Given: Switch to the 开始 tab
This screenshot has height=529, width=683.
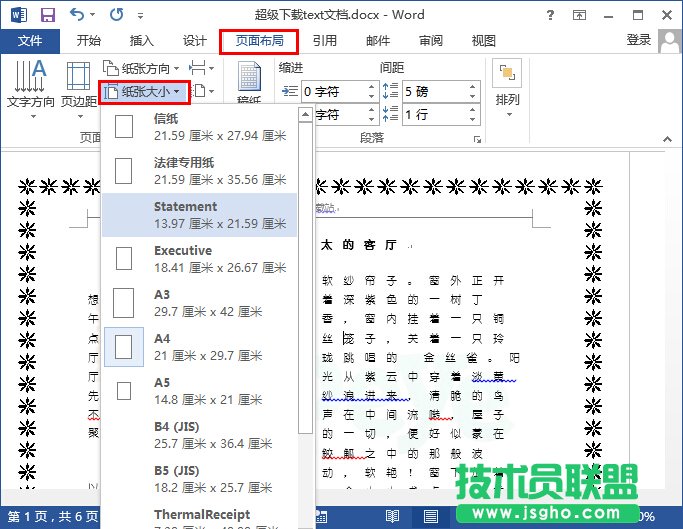Looking at the screenshot, I should [88, 41].
